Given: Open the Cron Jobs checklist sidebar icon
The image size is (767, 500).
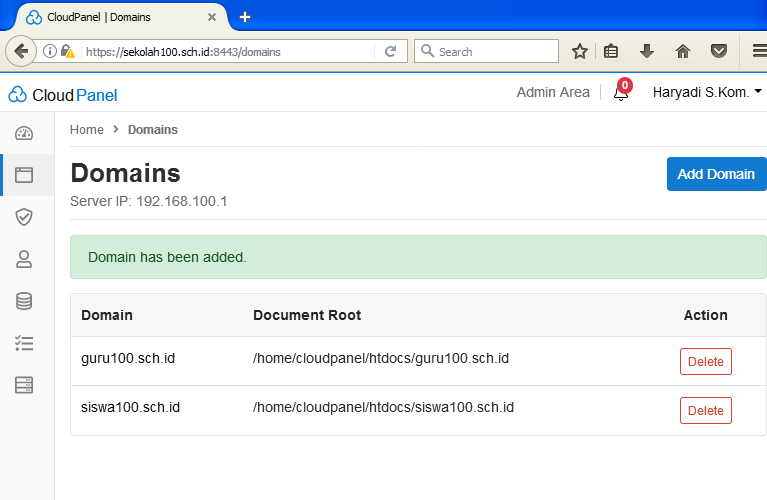Looking at the screenshot, I should click(x=24, y=343).
